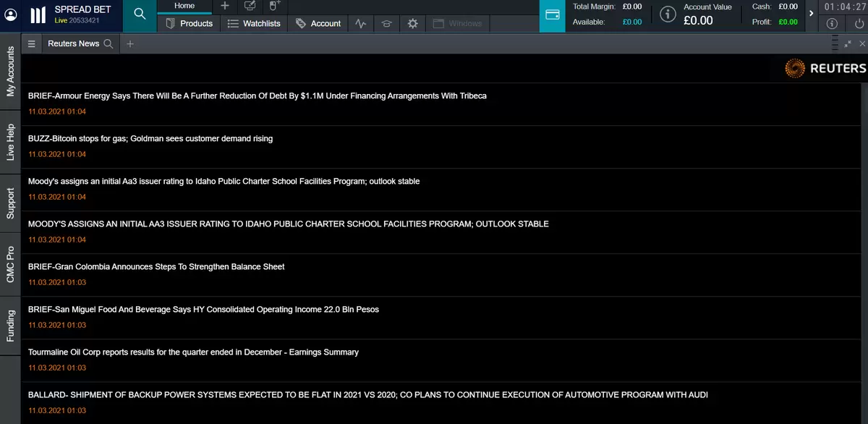Open the search magnifier next to SPREAD BET logo

pos(140,14)
